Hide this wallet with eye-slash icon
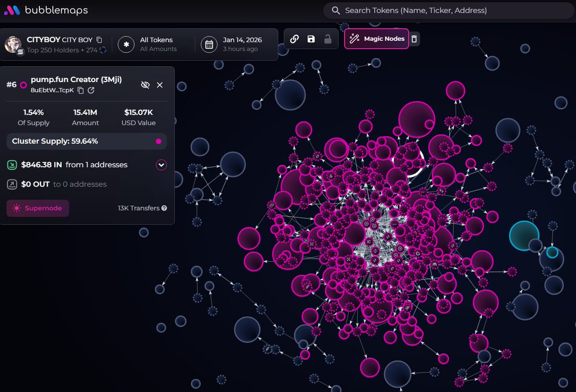The image size is (576, 392). tap(145, 85)
